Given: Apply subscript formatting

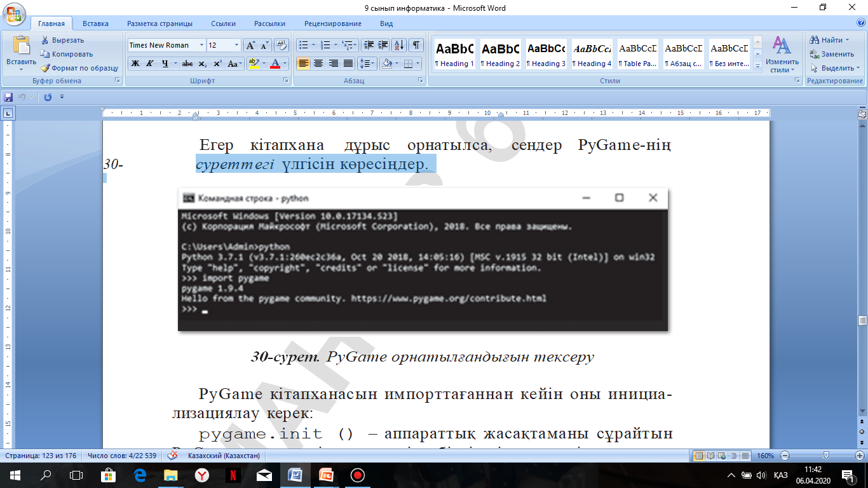Looking at the screenshot, I should click(x=202, y=64).
